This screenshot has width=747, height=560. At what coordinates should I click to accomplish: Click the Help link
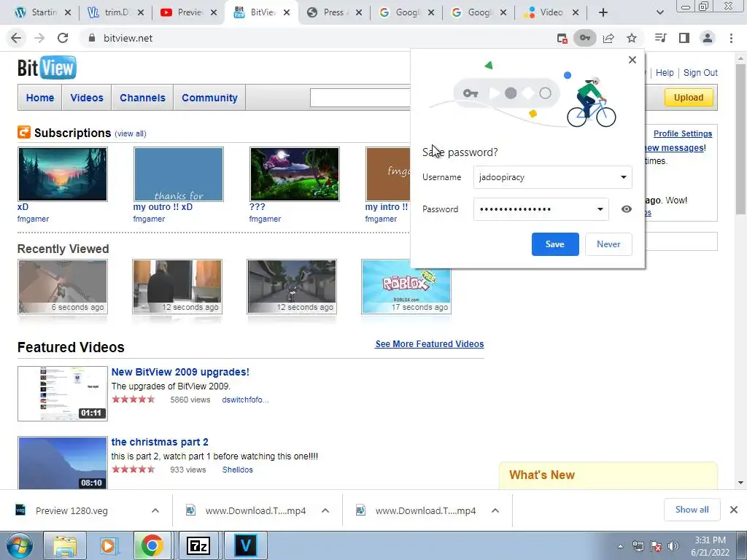(x=665, y=73)
